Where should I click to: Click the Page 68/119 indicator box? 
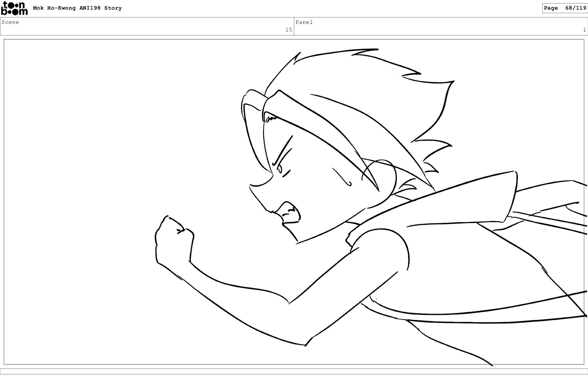click(x=564, y=8)
